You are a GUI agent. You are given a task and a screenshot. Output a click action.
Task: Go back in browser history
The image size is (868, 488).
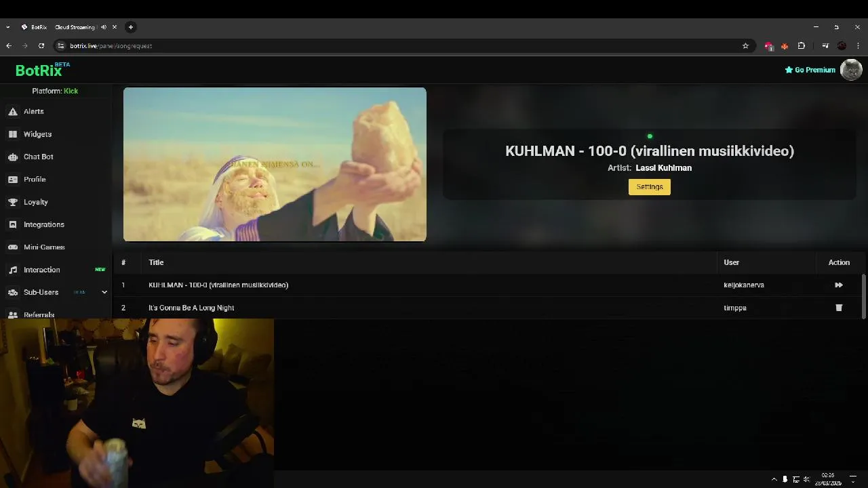pos(9,46)
